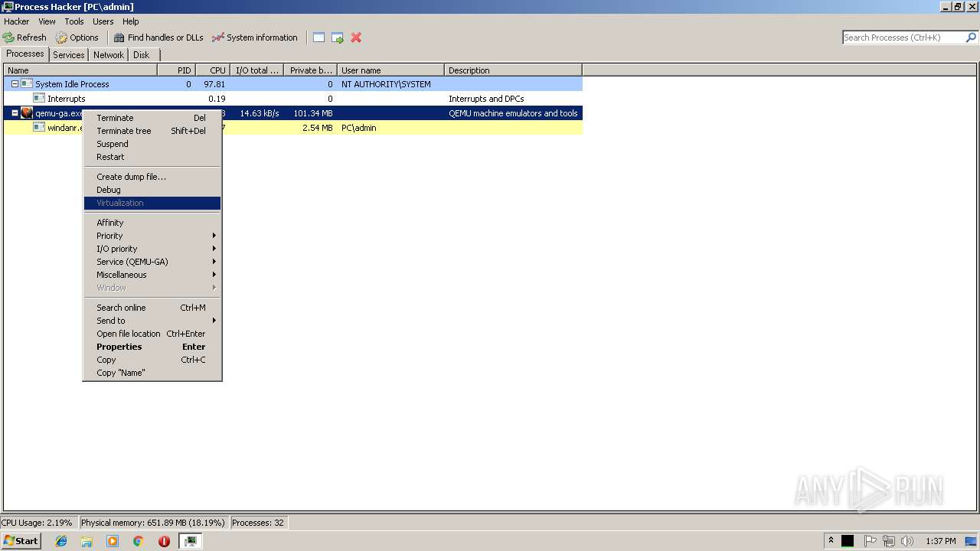Select Copy in context menu
The height and width of the screenshot is (551, 980).
pos(152,360)
